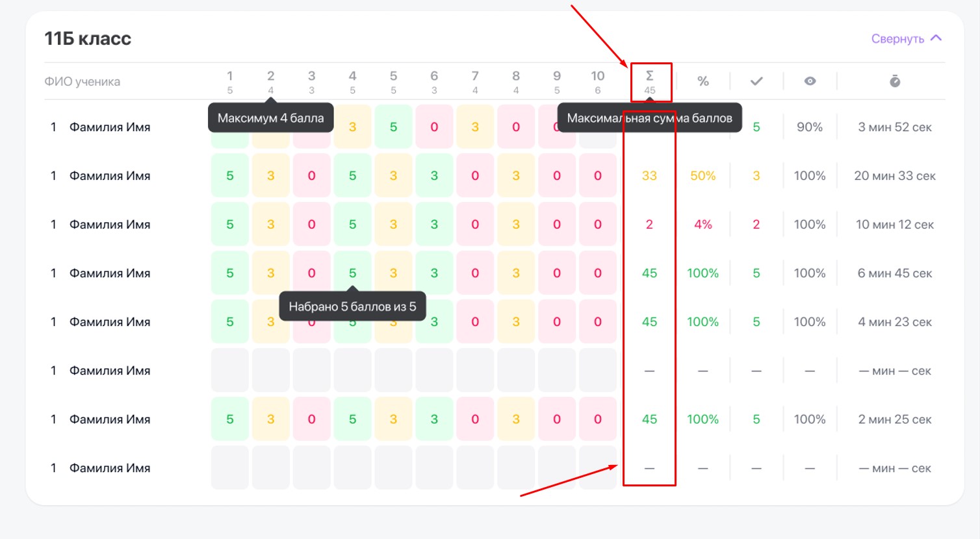The height and width of the screenshot is (539, 980).
Task: Click the ФИО ученика column header
Action: pos(82,82)
